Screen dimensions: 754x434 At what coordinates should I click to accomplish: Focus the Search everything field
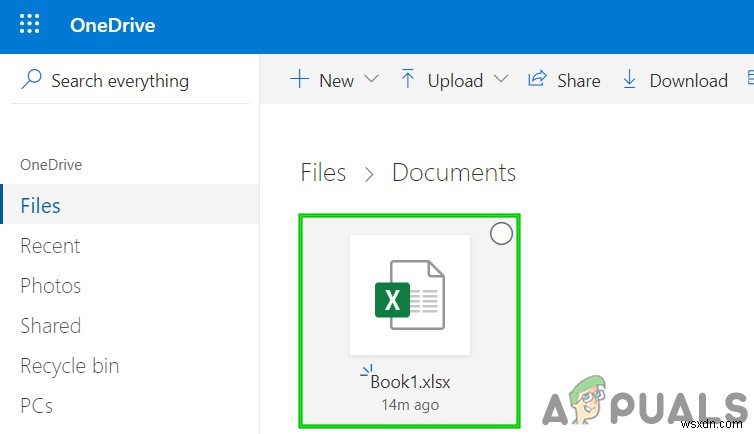coord(130,80)
